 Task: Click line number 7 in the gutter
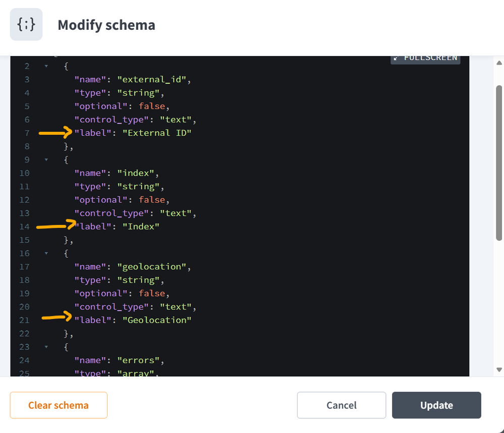click(27, 133)
